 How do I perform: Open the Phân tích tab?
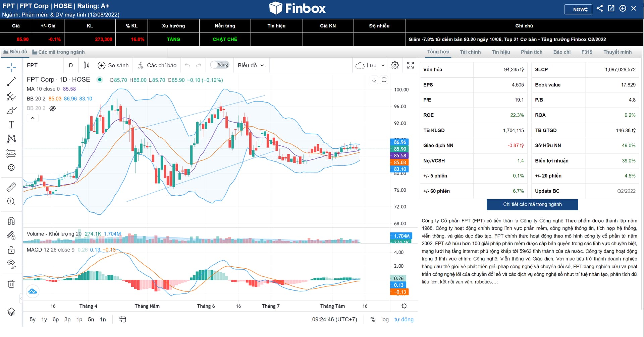click(532, 52)
